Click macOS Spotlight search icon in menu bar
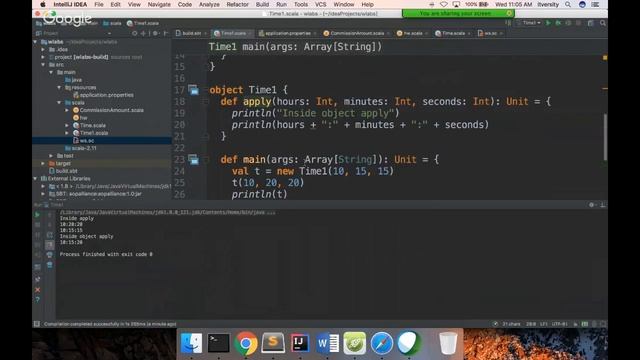 [x=568, y=4]
